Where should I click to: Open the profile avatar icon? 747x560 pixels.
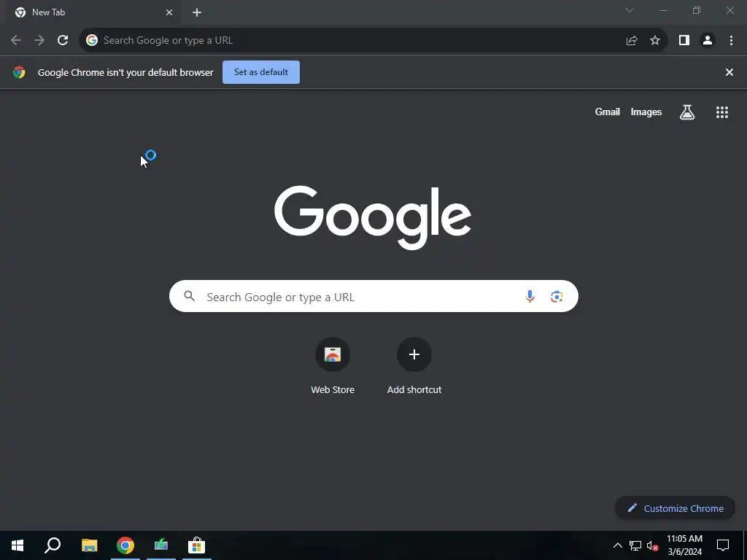tap(708, 41)
